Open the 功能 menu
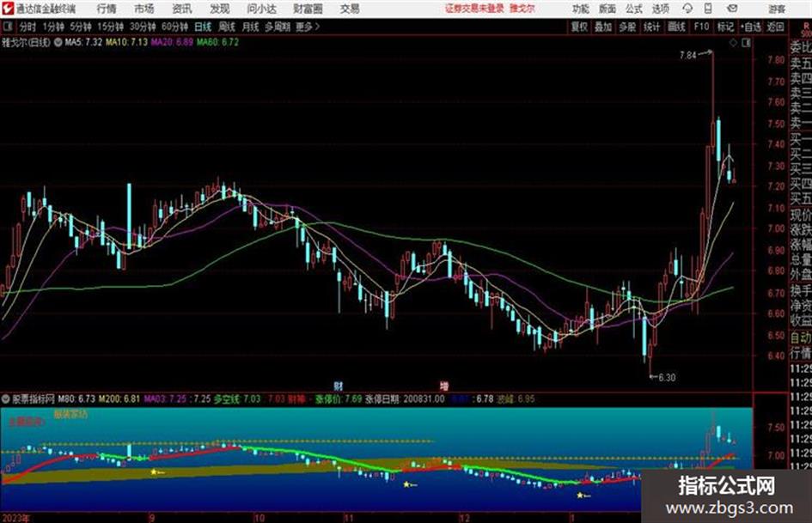The image size is (812, 523). pos(581,9)
